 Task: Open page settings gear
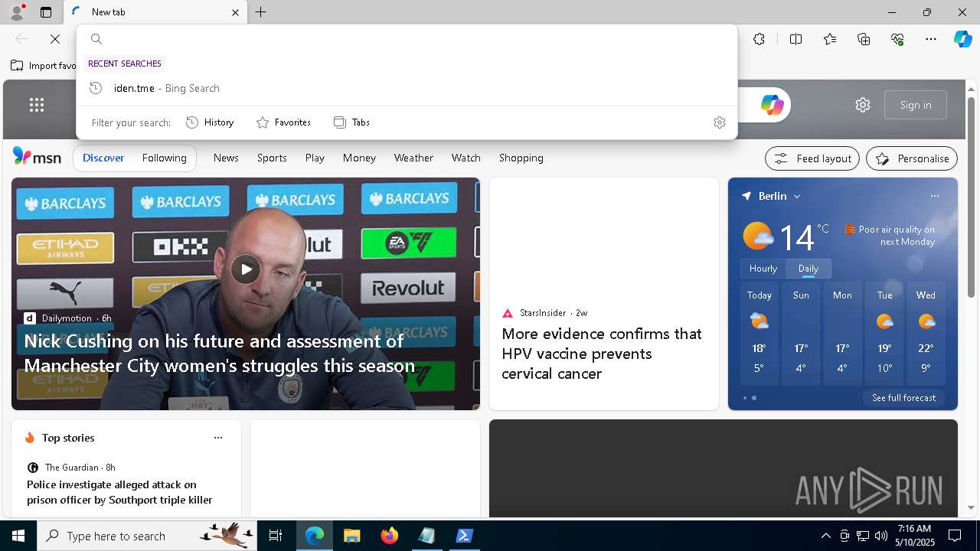pos(863,105)
